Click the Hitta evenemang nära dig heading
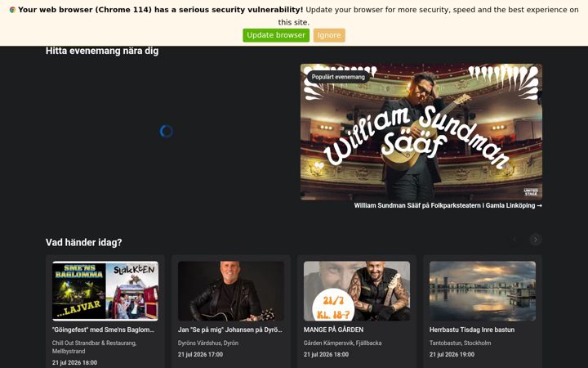The image size is (588, 368). click(102, 51)
